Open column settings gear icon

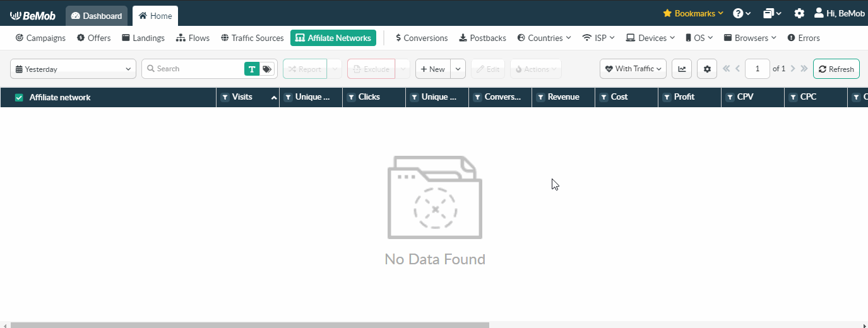click(707, 69)
